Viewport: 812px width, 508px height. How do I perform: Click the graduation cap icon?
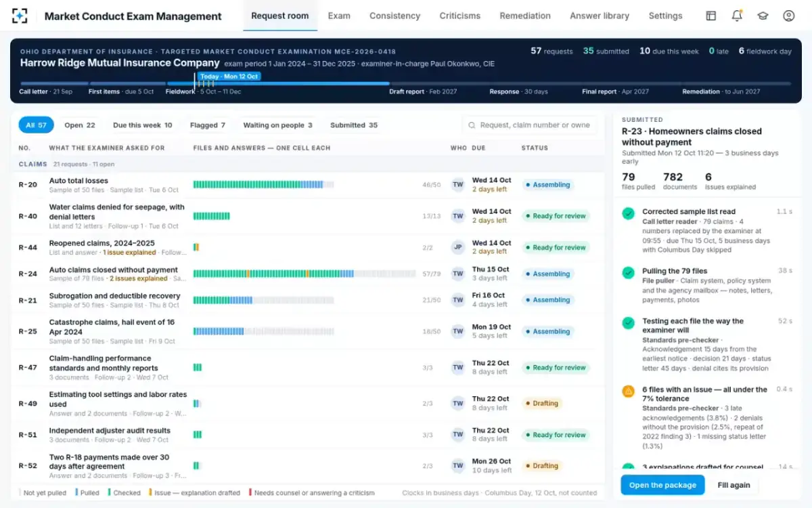pos(763,16)
